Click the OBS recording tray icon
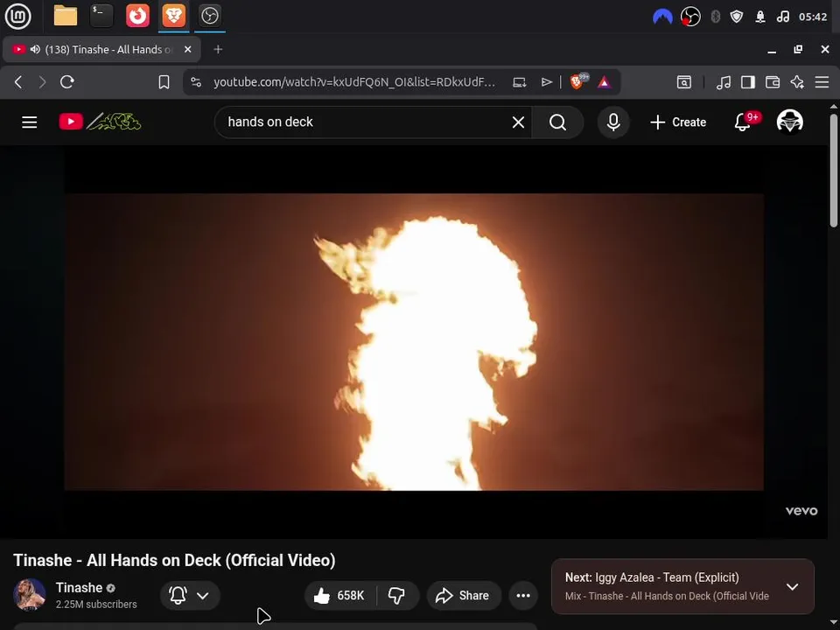Viewport: 840px width, 630px height. (690, 17)
